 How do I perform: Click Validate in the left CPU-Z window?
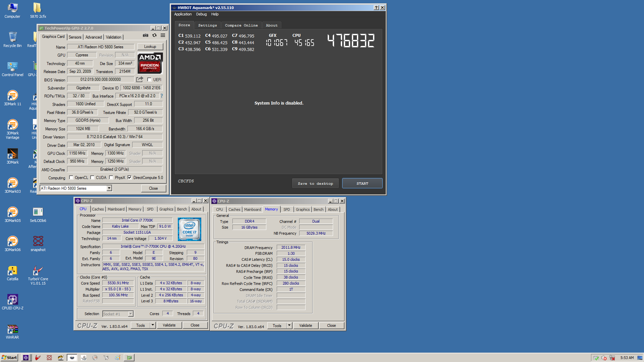(x=169, y=325)
